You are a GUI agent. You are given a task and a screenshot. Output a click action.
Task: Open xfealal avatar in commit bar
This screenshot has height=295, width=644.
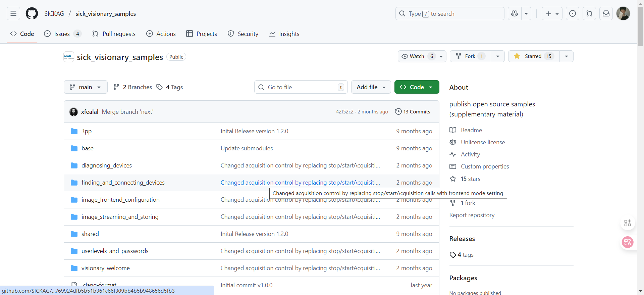73,112
